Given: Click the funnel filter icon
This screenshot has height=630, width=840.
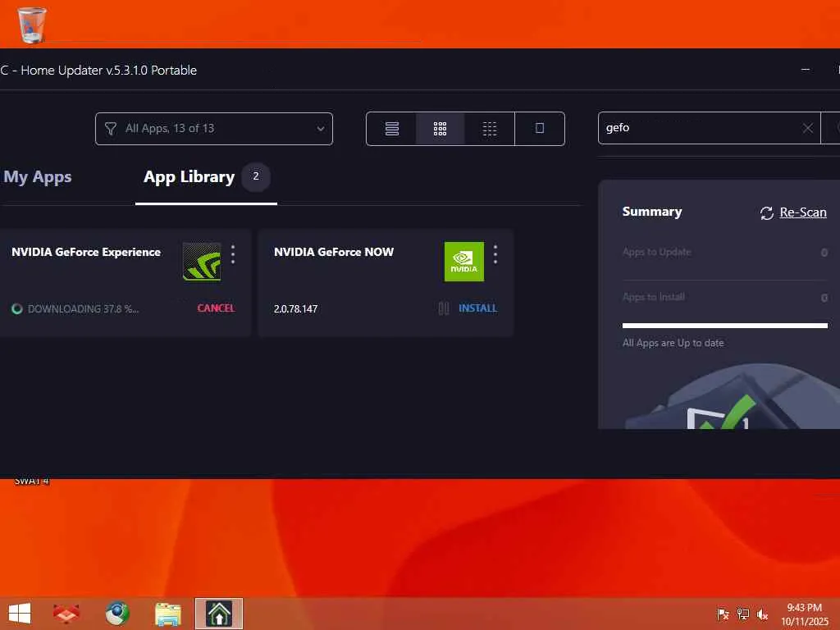Looking at the screenshot, I should pos(111,129).
